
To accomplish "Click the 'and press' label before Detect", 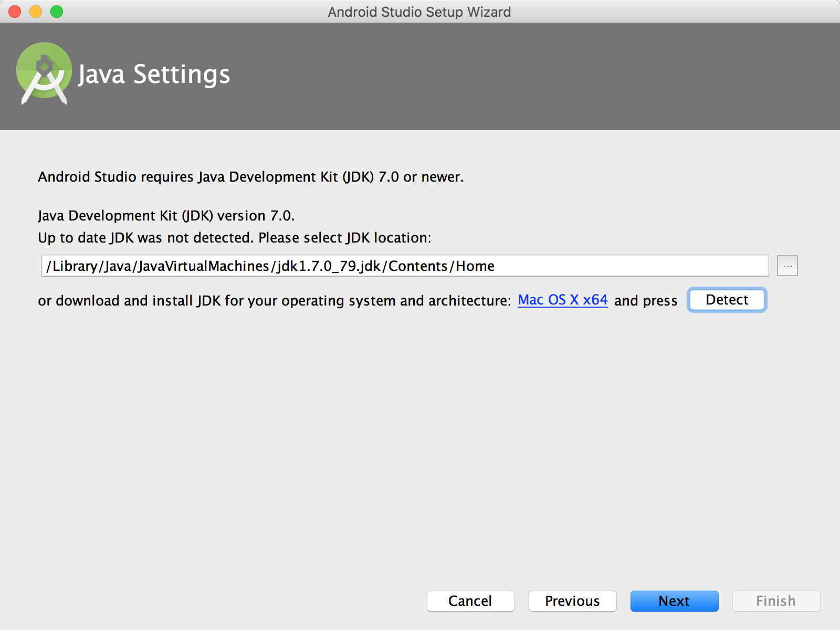I will (646, 301).
